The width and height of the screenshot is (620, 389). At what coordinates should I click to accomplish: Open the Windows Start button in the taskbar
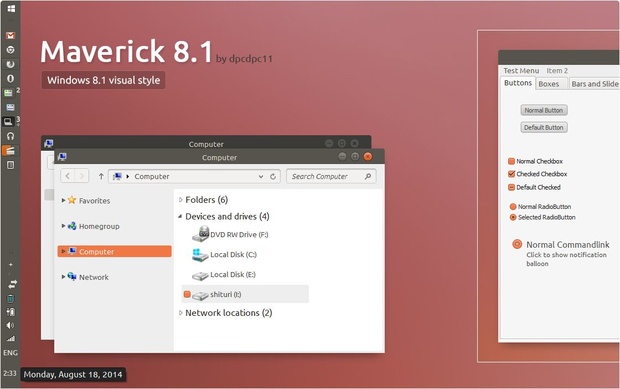click(x=11, y=8)
